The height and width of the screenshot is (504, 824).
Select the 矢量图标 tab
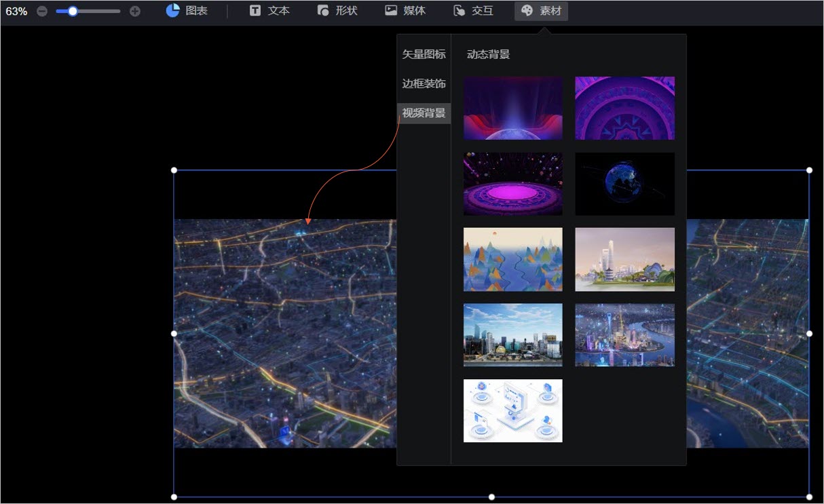[x=424, y=54]
